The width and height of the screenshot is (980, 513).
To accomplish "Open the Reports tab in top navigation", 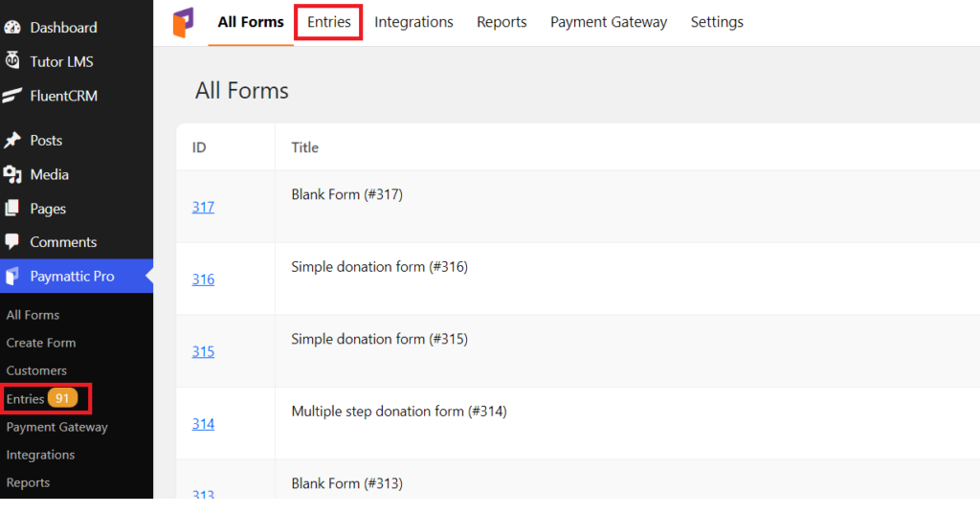I will click(x=501, y=22).
